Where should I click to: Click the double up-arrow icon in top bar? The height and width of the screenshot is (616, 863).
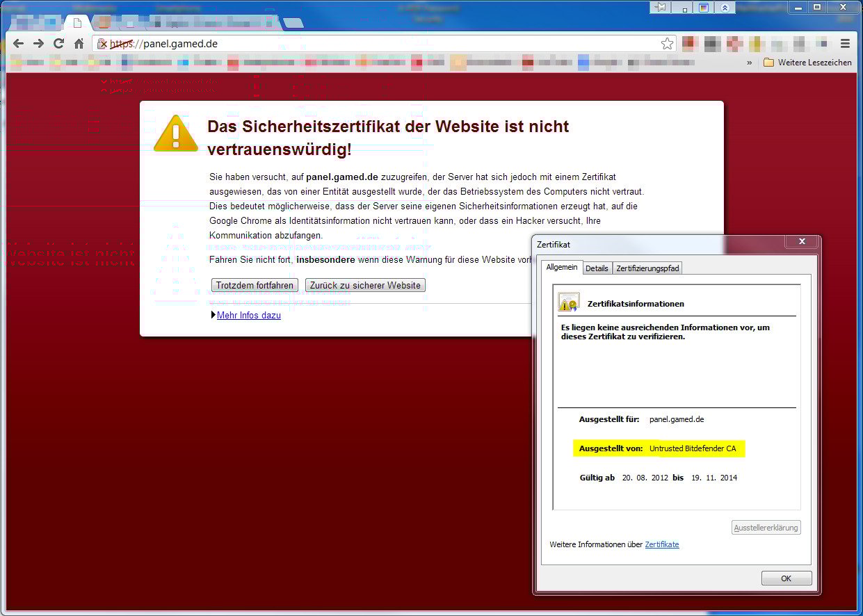pos(725,7)
